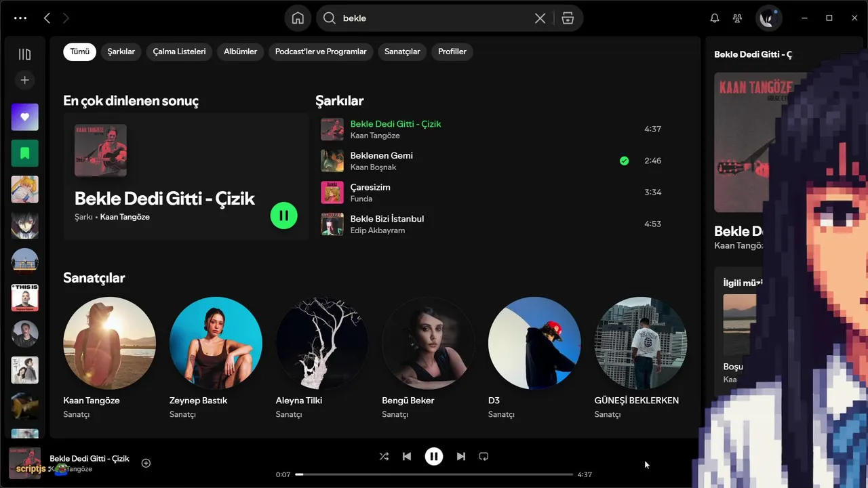Open the Home page icon

298,18
